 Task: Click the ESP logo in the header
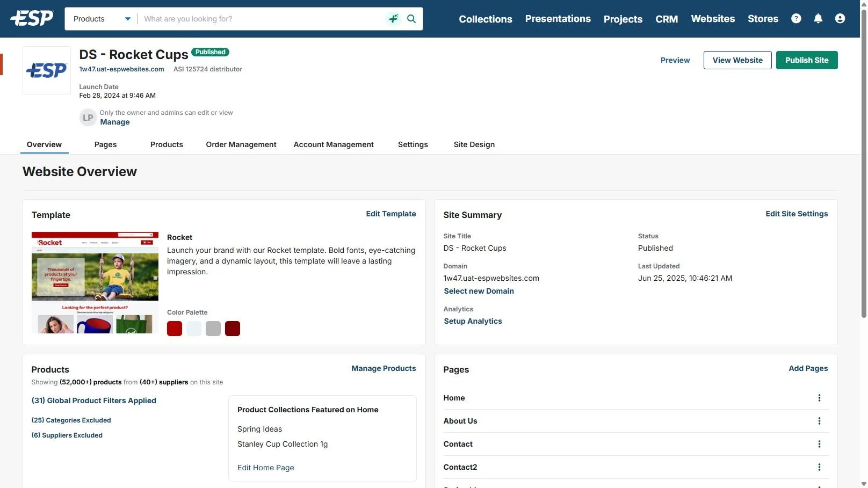click(32, 18)
